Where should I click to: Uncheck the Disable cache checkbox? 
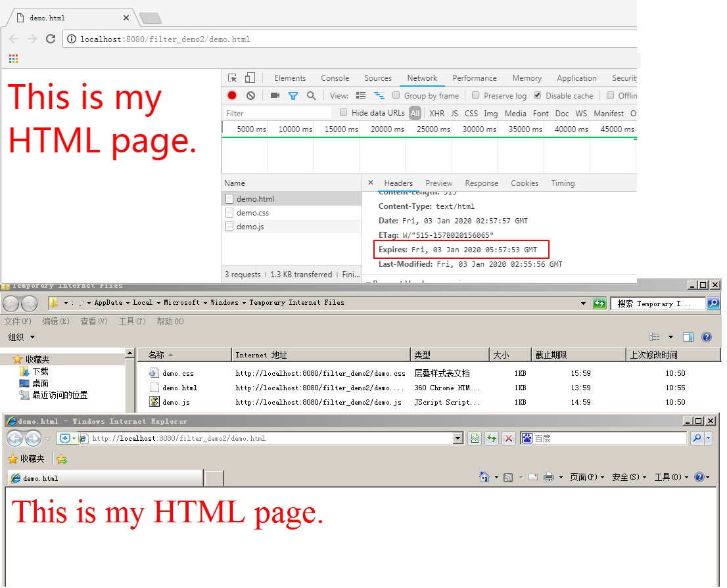coord(538,95)
